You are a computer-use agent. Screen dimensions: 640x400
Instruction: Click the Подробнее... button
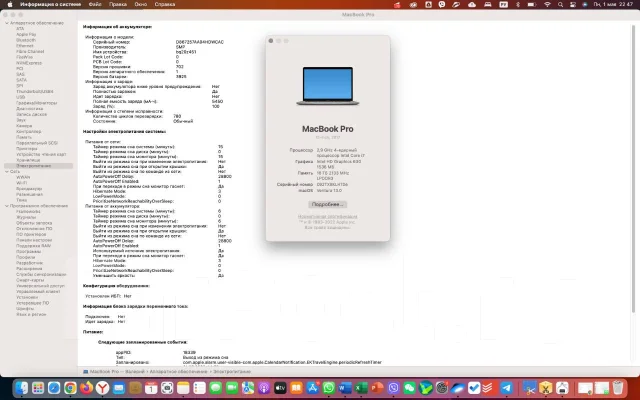[328, 204]
